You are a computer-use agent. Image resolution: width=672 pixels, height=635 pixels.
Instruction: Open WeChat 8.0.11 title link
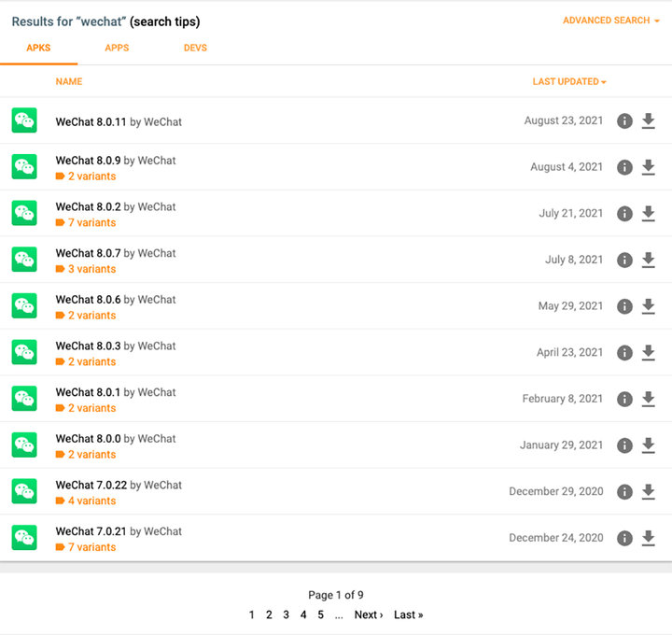coord(91,122)
